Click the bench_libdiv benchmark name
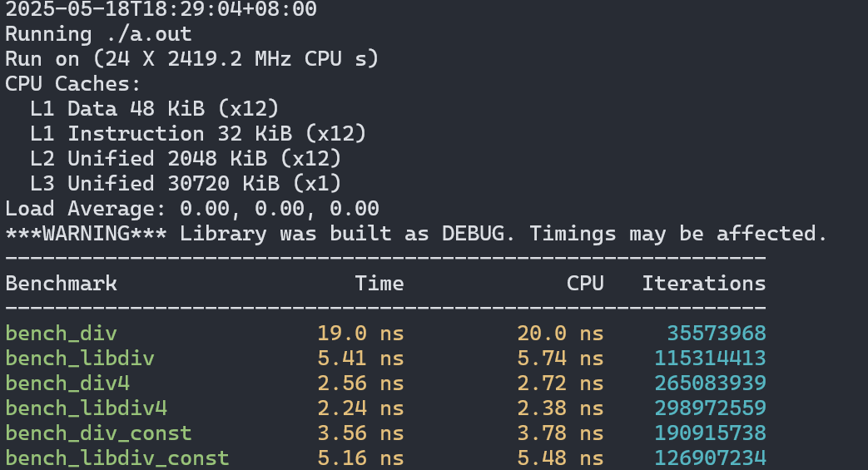This screenshot has height=470, width=868. (x=80, y=359)
